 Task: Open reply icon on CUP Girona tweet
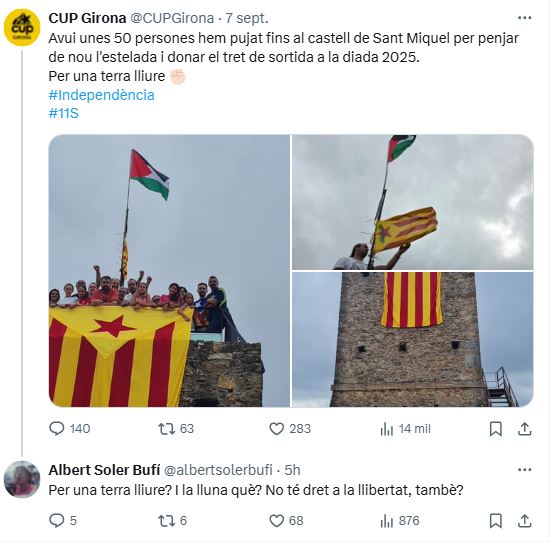[x=57, y=429]
